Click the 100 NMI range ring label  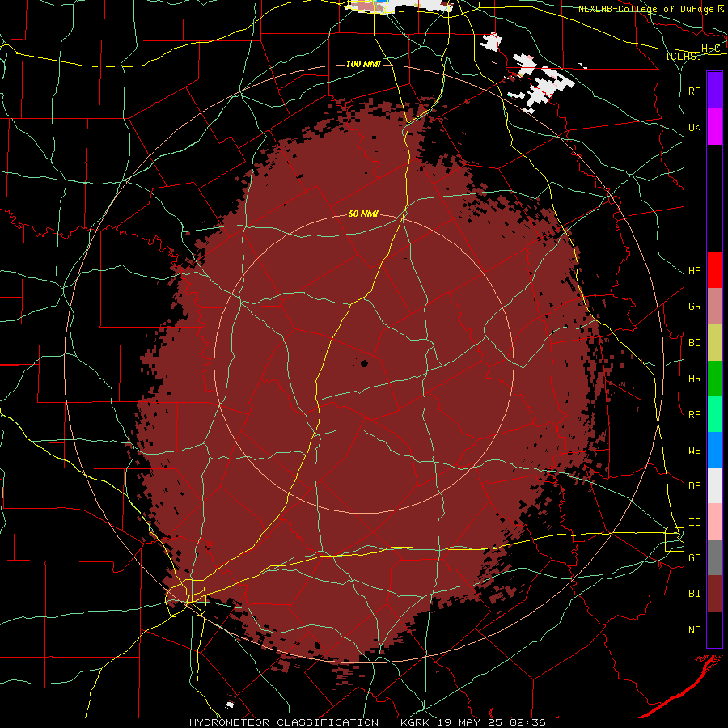(363, 64)
